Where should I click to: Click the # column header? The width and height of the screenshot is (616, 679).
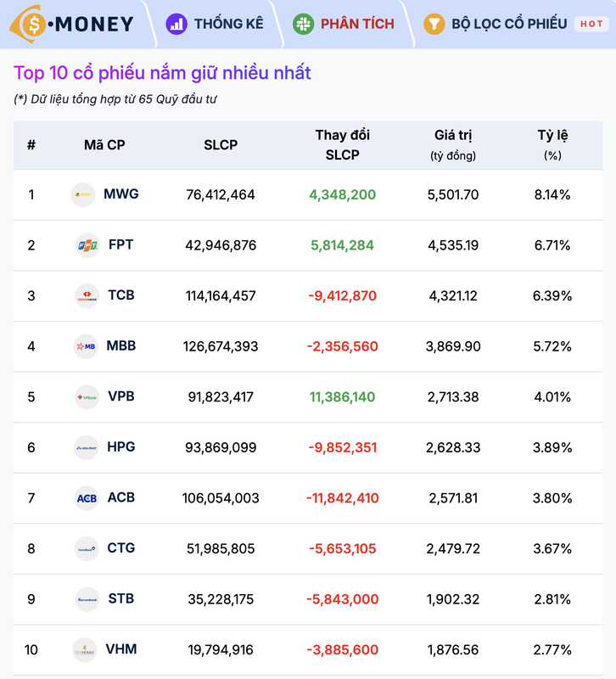(31, 145)
